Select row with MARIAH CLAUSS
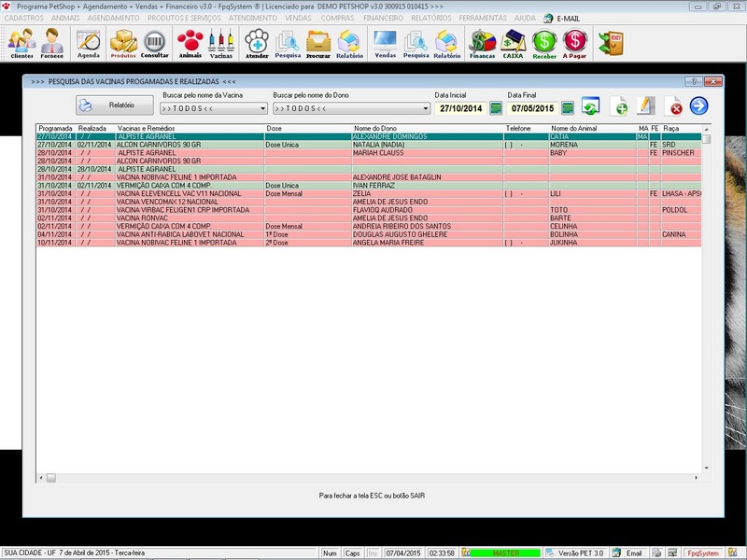The width and height of the screenshot is (747, 560). tap(369, 153)
